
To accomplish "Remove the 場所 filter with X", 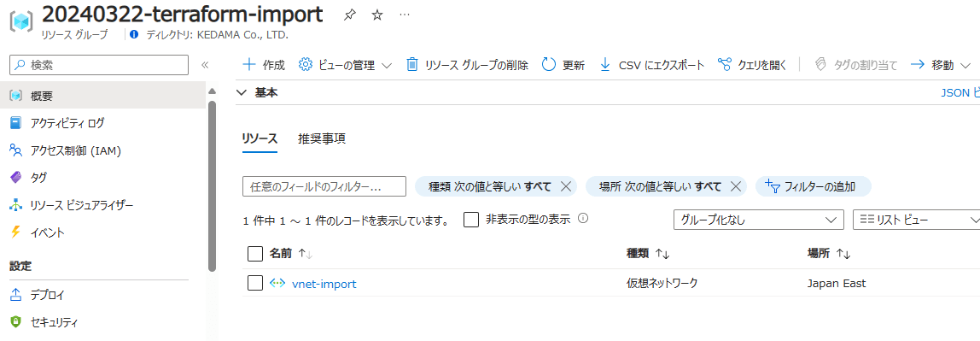I will (x=735, y=186).
